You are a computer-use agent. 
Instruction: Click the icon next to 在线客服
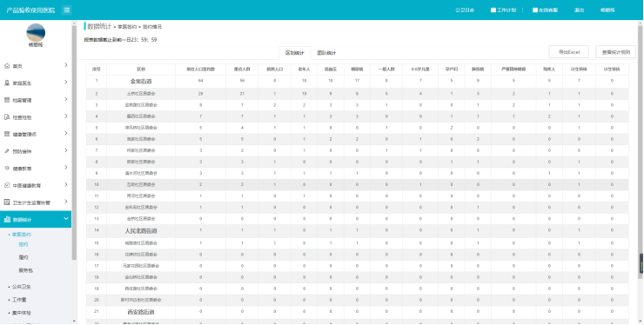pos(535,10)
